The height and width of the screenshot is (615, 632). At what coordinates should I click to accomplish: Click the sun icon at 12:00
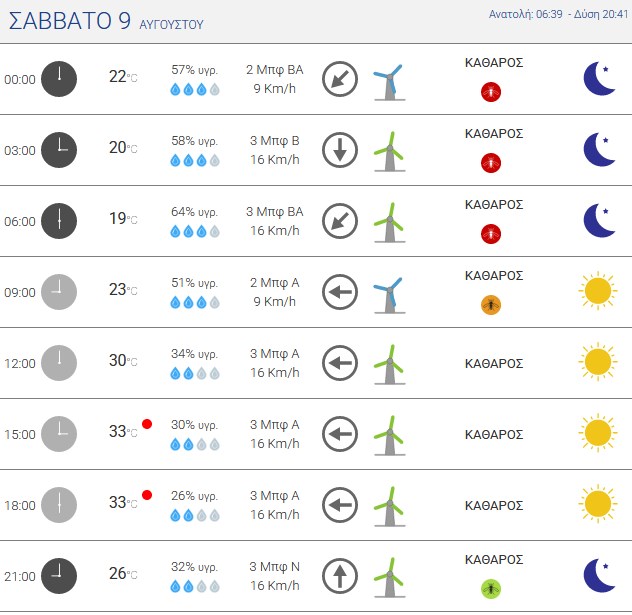(598, 362)
